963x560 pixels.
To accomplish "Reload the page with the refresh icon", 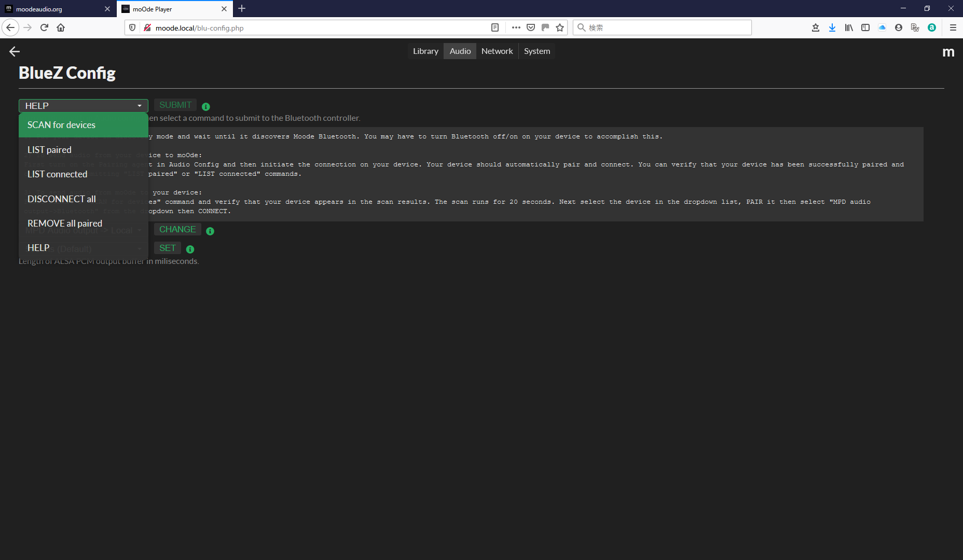I will 44,27.
